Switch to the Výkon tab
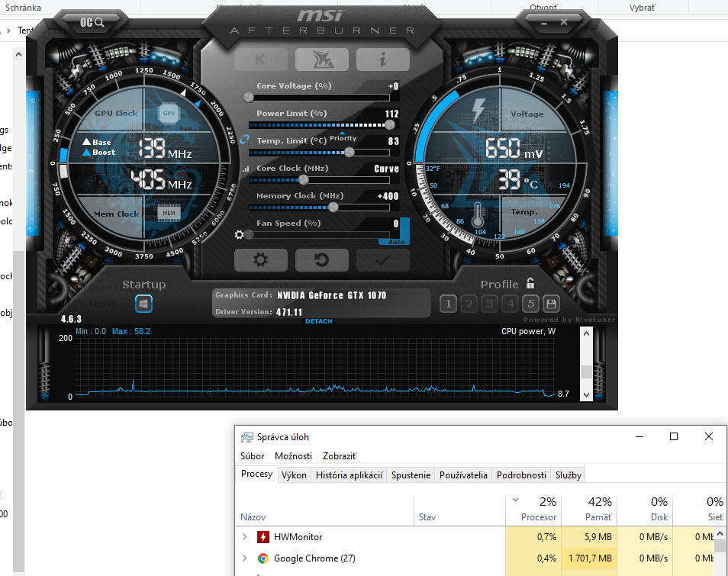The width and height of the screenshot is (728, 576). [294, 475]
